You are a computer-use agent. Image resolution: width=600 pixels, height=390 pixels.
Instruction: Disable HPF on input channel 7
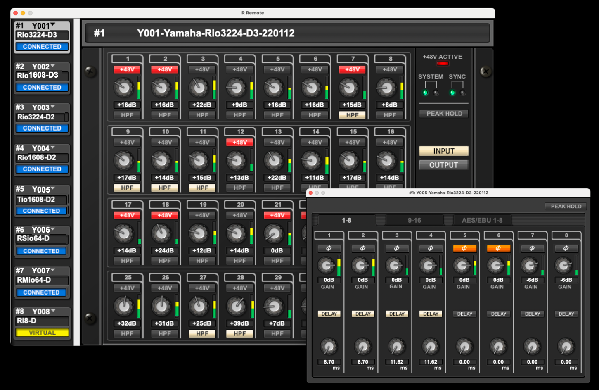tap(352, 115)
